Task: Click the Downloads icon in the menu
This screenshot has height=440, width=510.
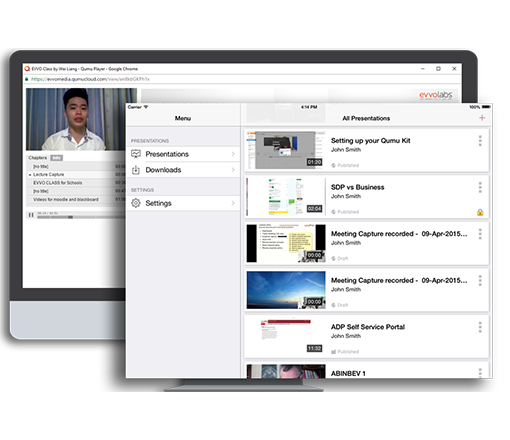Action: 136,170
